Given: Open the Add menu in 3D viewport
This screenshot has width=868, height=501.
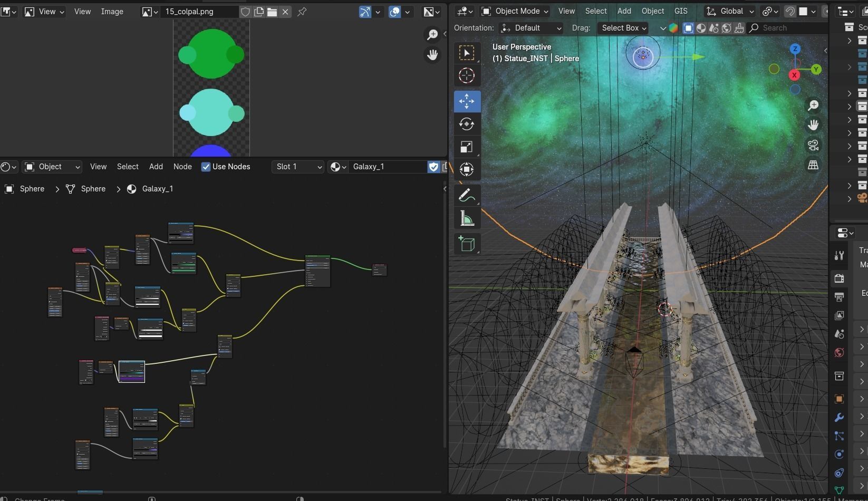Looking at the screenshot, I should coord(624,11).
